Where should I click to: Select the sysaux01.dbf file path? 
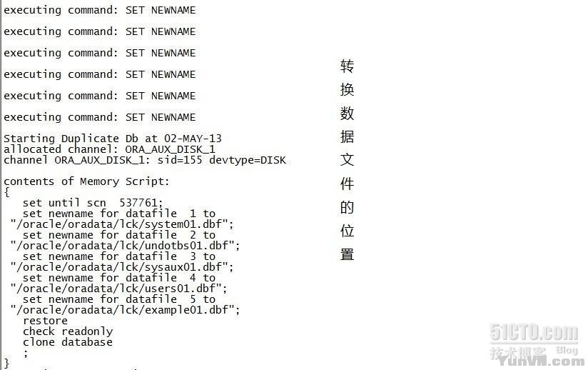[x=122, y=267]
